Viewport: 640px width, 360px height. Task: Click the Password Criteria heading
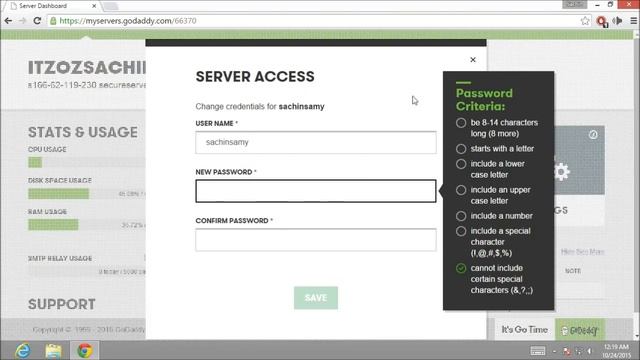[484, 100]
